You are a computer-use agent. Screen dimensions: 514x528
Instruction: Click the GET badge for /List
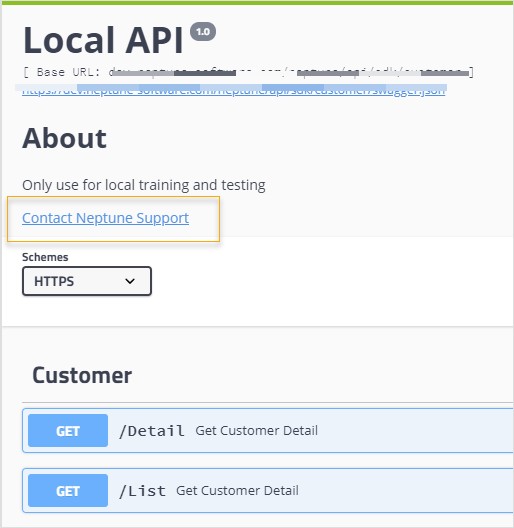[x=68, y=490]
